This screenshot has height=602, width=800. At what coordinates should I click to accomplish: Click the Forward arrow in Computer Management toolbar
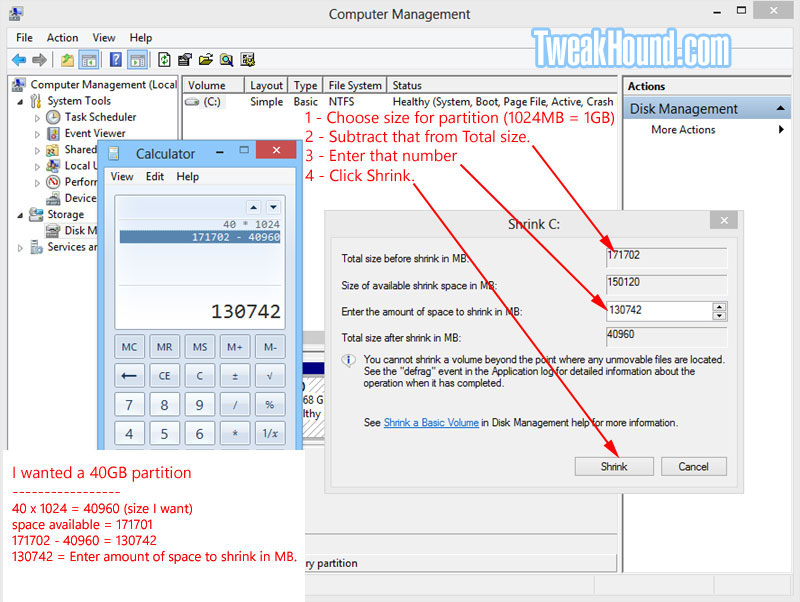[x=39, y=60]
